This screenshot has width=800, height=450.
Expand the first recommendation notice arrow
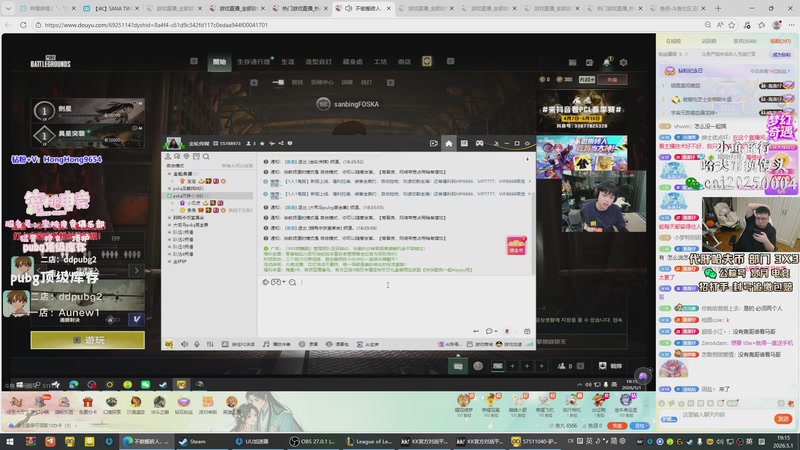point(529,181)
